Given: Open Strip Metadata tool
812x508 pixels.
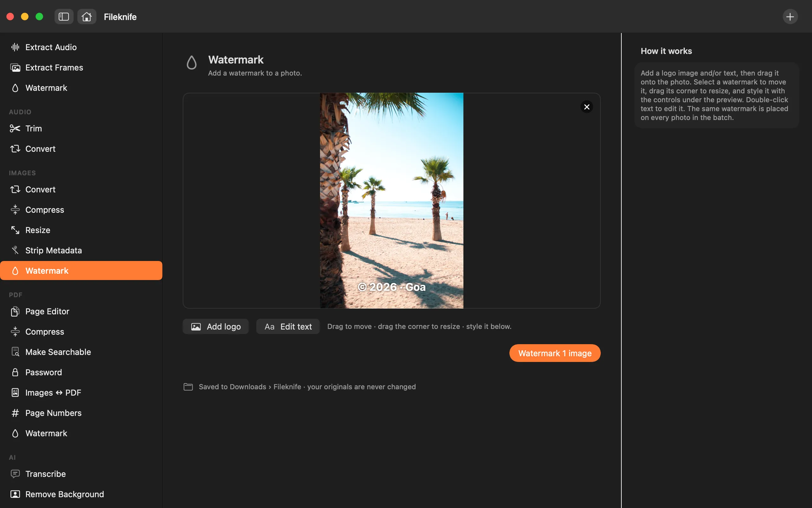Looking at the screenshot, I should (x=81, y=250).
